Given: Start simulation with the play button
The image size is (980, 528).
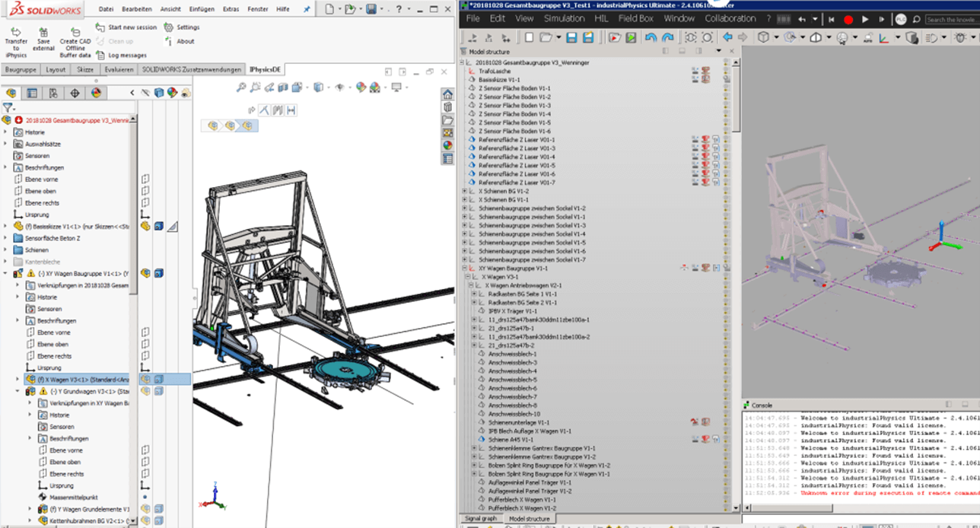Looking at the screenshot, I should coord(865,19).
